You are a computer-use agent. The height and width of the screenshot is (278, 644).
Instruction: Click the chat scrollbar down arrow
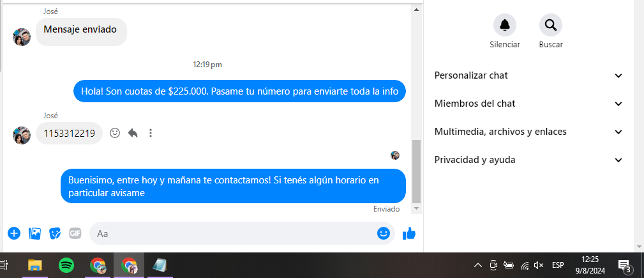417,209
